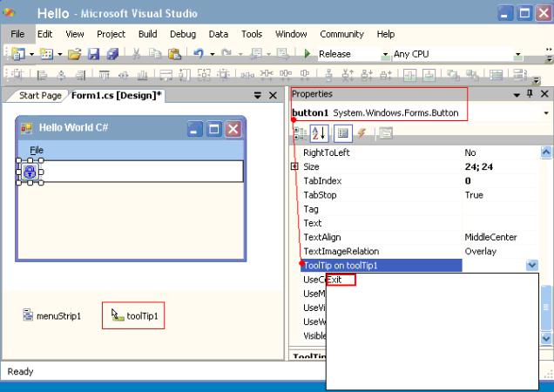
Task: Click the Align Lefts layout icon
Action: [42, 75]
